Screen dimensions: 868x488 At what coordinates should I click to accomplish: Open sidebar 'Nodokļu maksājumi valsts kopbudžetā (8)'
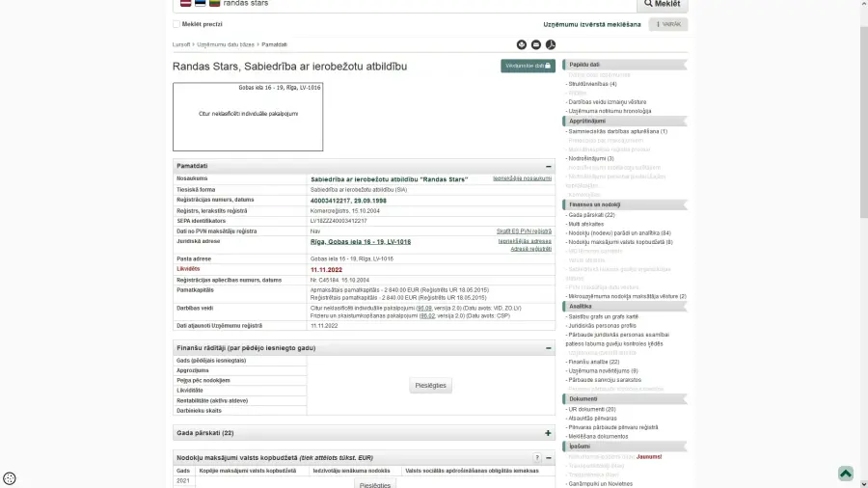click(620, 242)
